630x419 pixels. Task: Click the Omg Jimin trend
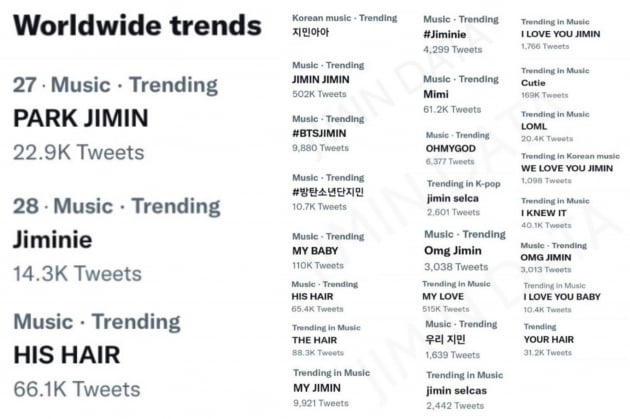click(453, 251)
